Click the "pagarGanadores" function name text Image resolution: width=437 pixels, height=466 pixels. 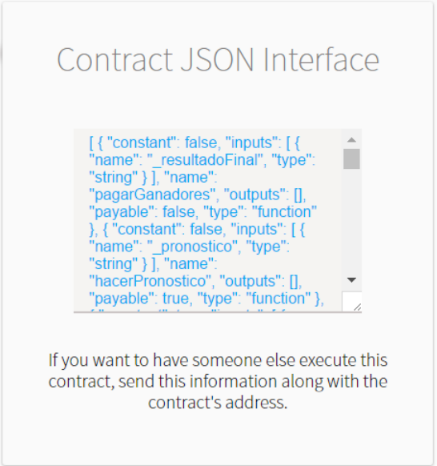tap(152, 195)
